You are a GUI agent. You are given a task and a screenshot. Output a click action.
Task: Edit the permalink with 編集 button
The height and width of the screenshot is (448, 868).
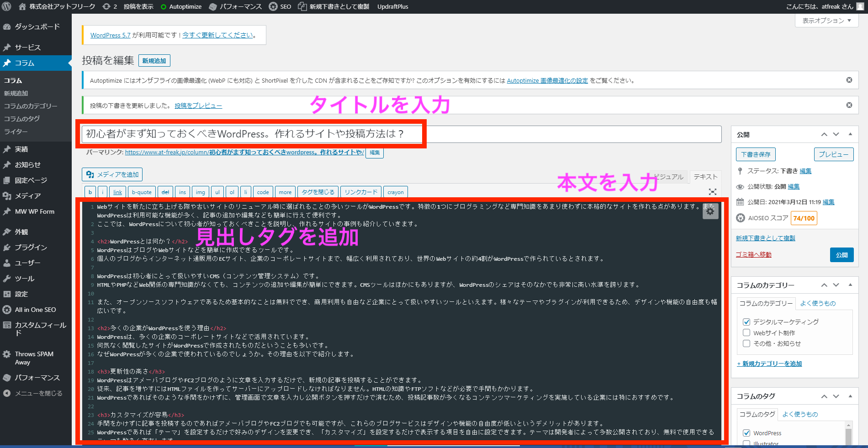[375, 153]
